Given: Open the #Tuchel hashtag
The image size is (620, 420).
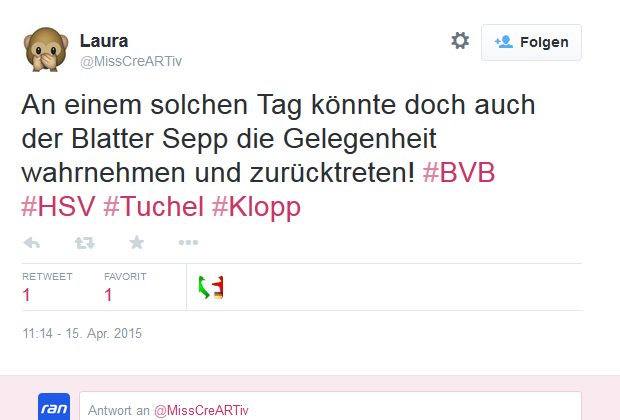Looking at the screenshot, I should click(154, 206).
